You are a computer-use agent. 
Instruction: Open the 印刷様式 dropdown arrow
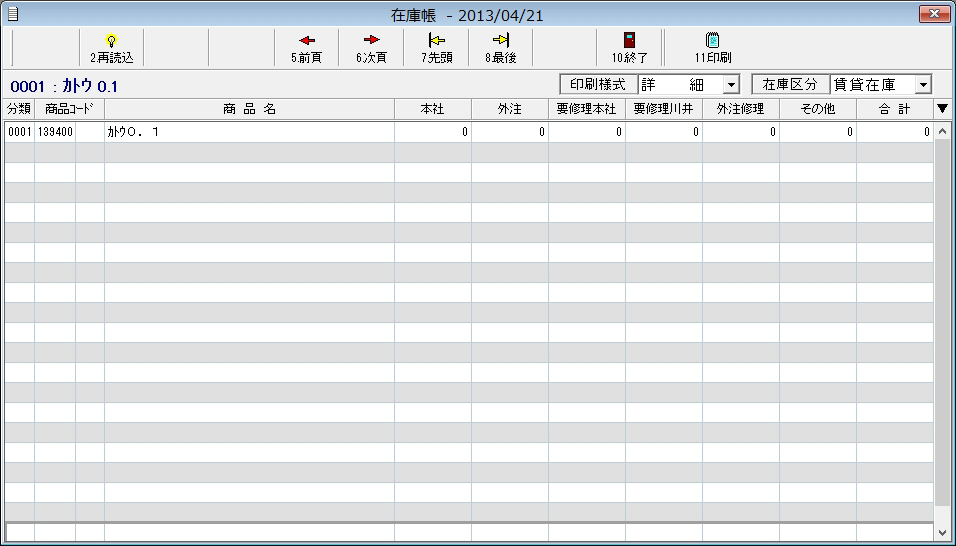tap(730, 85)
